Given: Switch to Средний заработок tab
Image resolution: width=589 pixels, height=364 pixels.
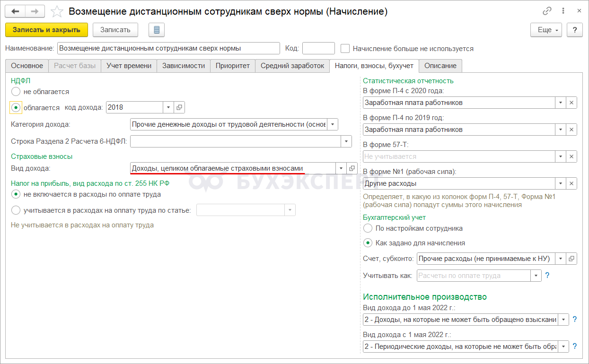Looking at the screenshot, I should coord(292,66).
